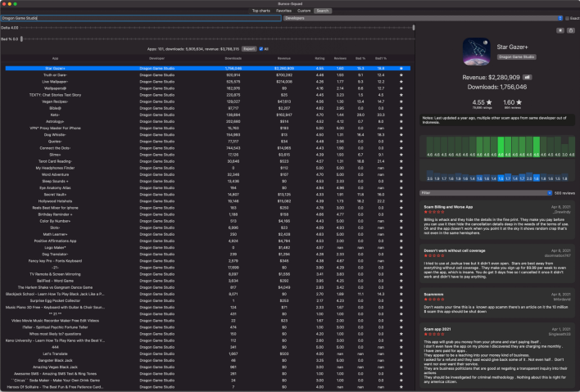Select the Gangster Black Jack row

coord(207,361)
